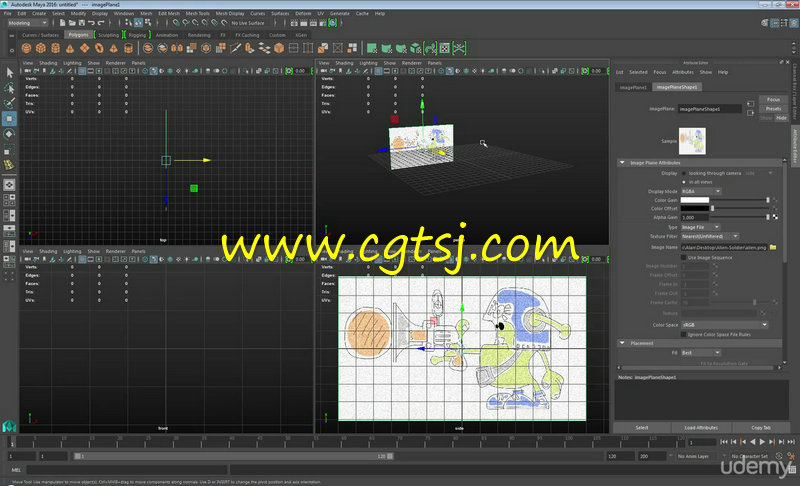
Task: Select 'in all views' display option
Action: tap(684, 182)
